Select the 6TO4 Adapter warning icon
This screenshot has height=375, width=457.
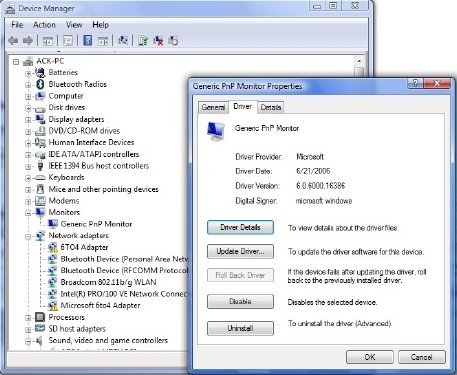pyautogui.click(x=52, y=247)
